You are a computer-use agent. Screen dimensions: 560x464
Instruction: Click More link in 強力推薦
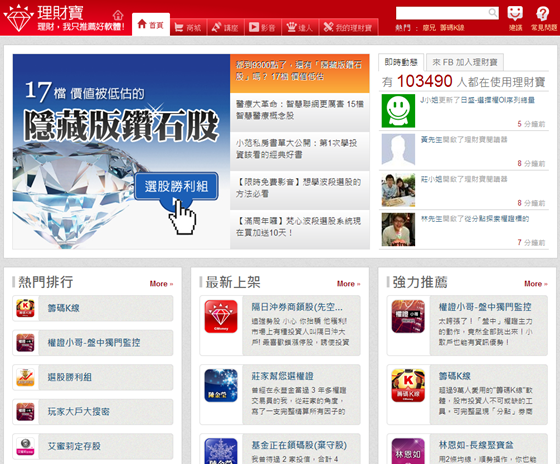point(535,284)
